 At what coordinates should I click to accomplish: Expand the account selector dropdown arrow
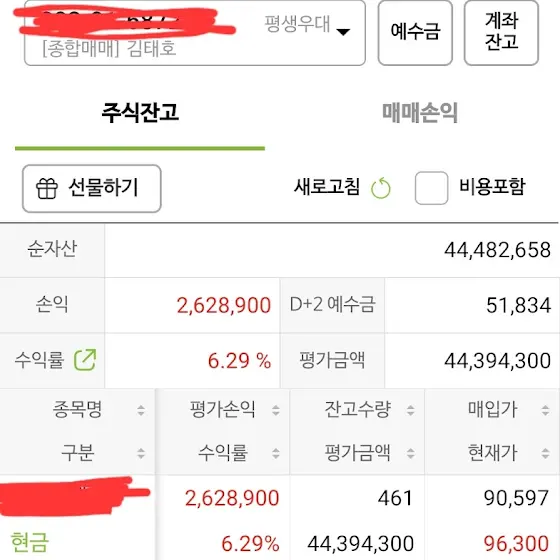pyautogui.click(x=343, y=32)
